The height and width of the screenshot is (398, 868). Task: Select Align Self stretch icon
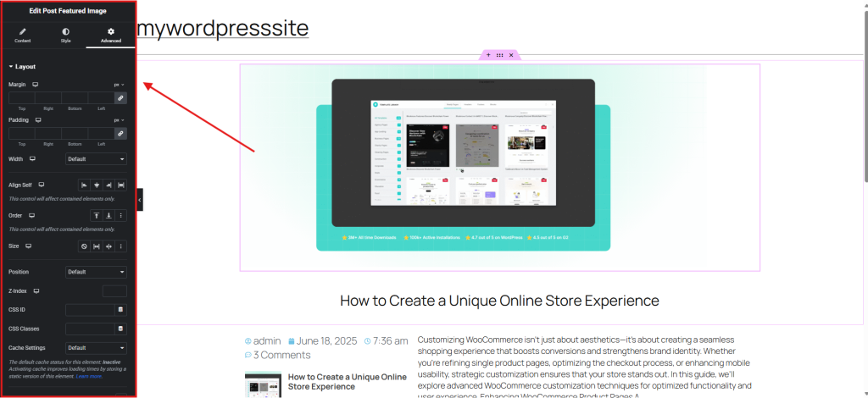point(121,185)
